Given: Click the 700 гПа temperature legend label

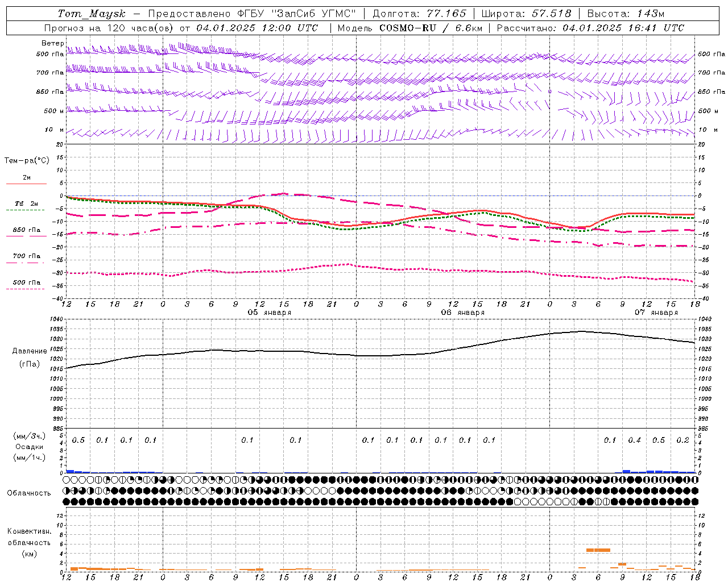Looking at the screenshot, I should 27,256.
